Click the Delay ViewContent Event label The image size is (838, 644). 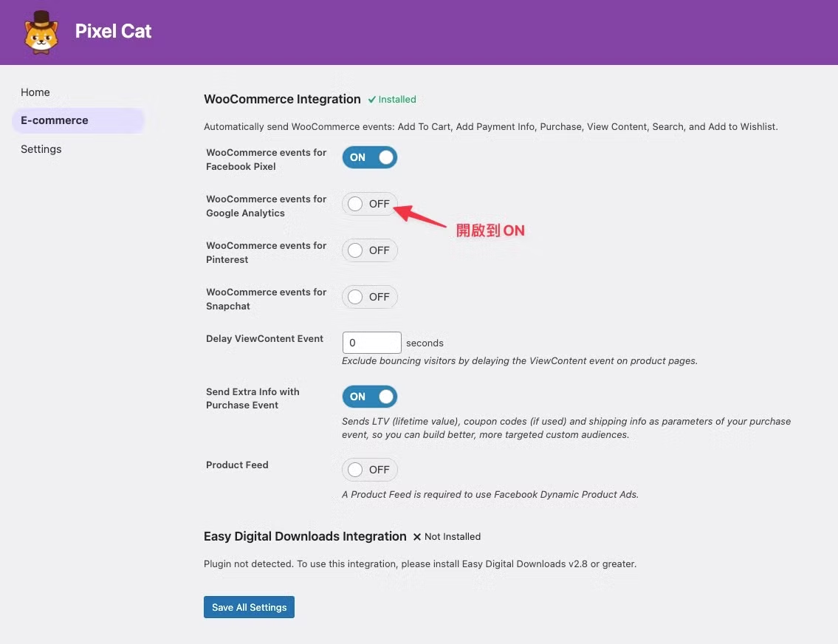point(264,338)
